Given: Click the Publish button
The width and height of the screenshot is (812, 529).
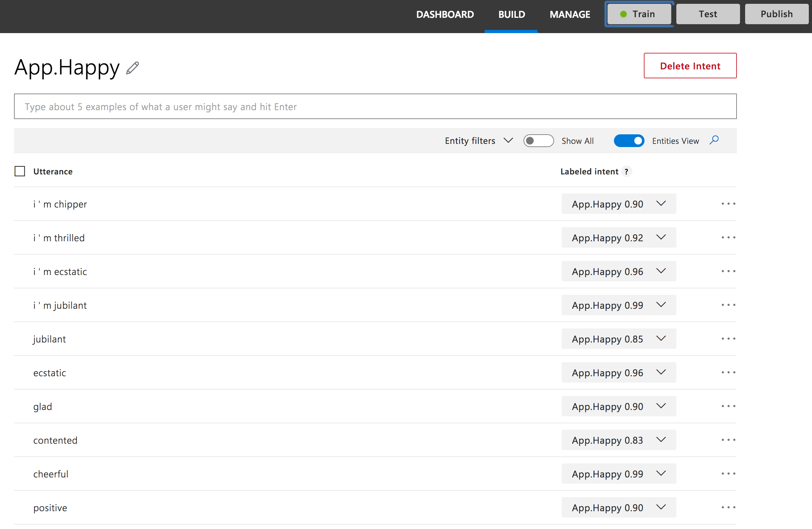Looking at the screenshot, I should (776, 14).
